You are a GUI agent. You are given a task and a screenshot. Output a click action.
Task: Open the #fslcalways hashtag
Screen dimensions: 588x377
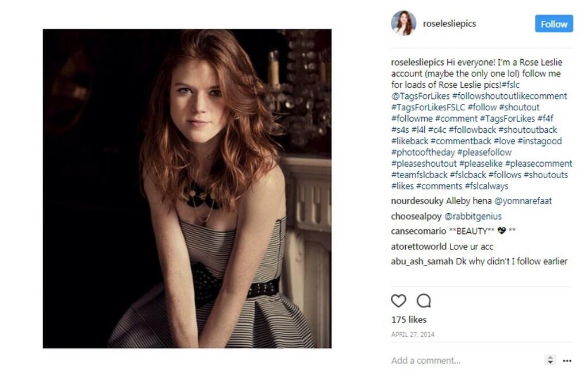486,186
